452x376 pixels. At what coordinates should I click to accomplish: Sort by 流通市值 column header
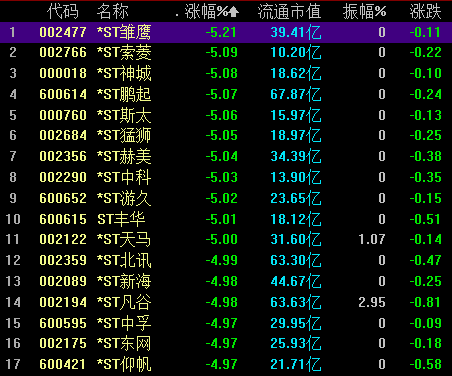coord(289,12)
